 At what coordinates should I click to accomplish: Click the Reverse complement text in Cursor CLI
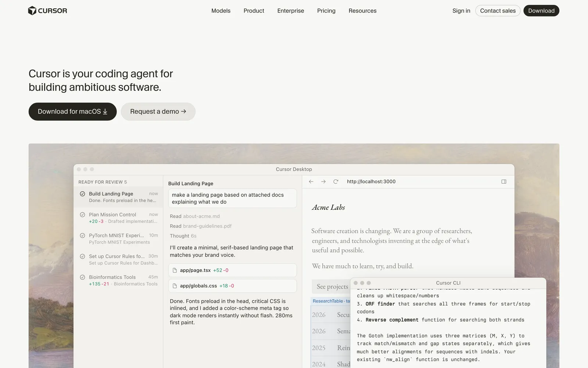(392, 320)
